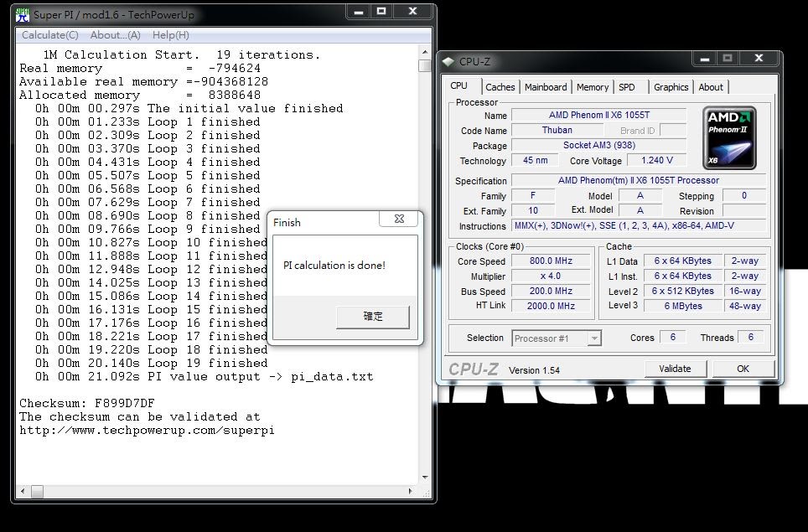Select the CPU tab in CPU-Z

coord(459,85)
